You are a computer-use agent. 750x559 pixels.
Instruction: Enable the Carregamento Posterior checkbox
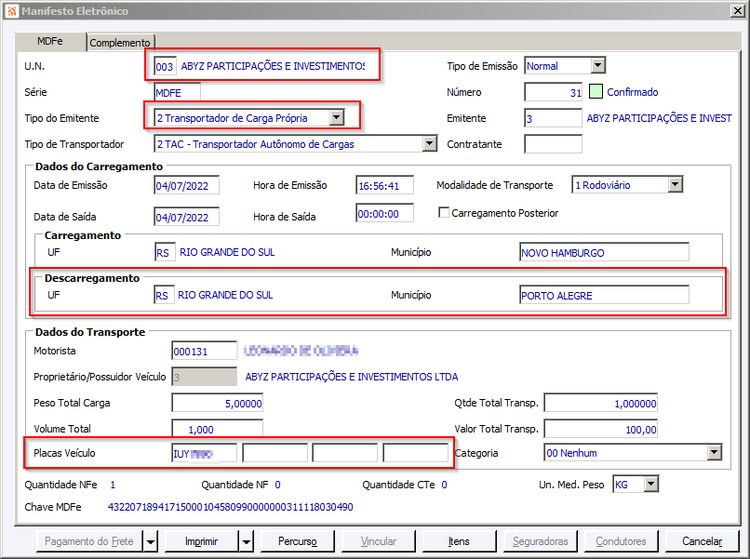pyautogui.click(x=443, y=212)
